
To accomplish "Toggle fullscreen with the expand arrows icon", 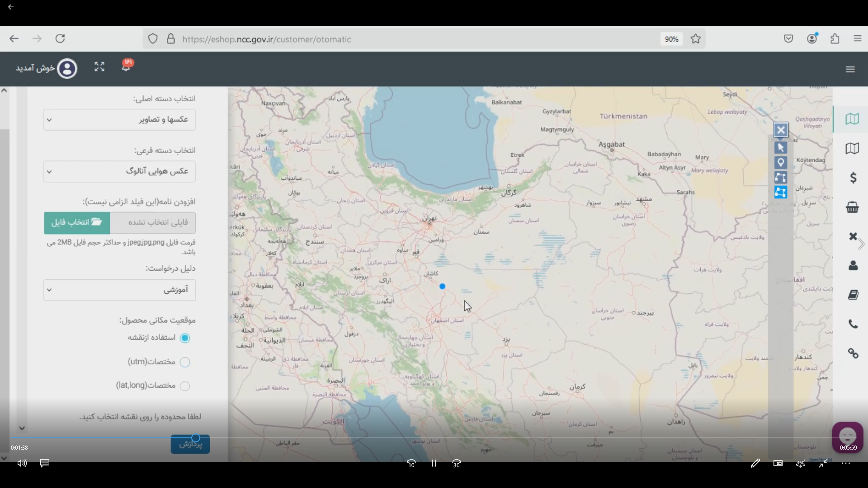I will 99,67.
